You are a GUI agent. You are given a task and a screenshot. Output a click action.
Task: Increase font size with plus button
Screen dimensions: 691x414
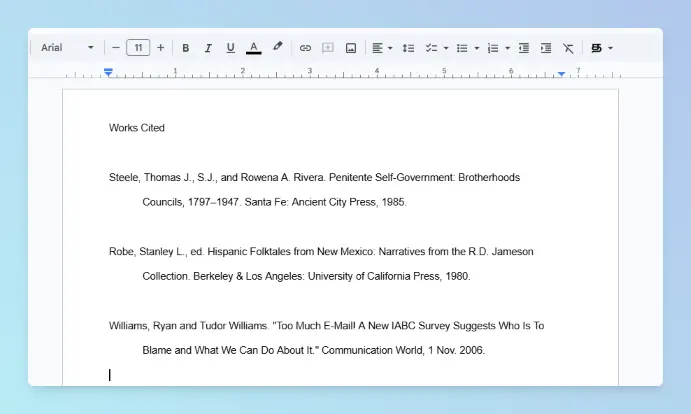tap(160, 48)
